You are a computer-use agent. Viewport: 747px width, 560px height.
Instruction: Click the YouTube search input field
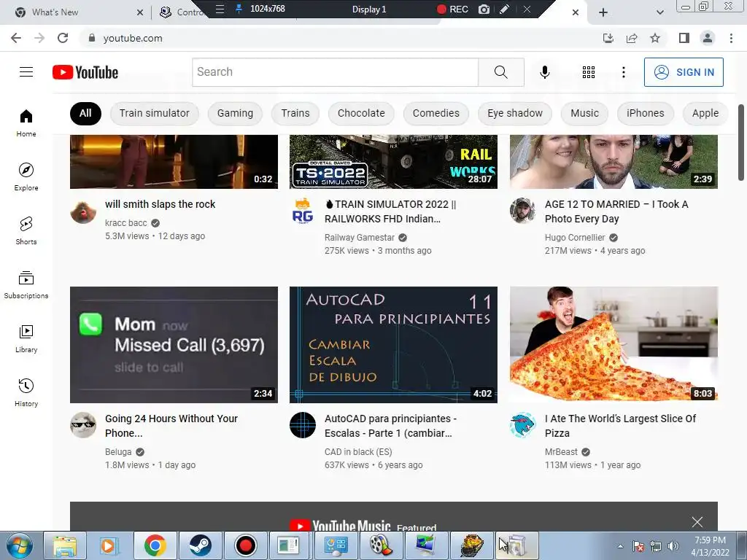[x=336, y=72]
